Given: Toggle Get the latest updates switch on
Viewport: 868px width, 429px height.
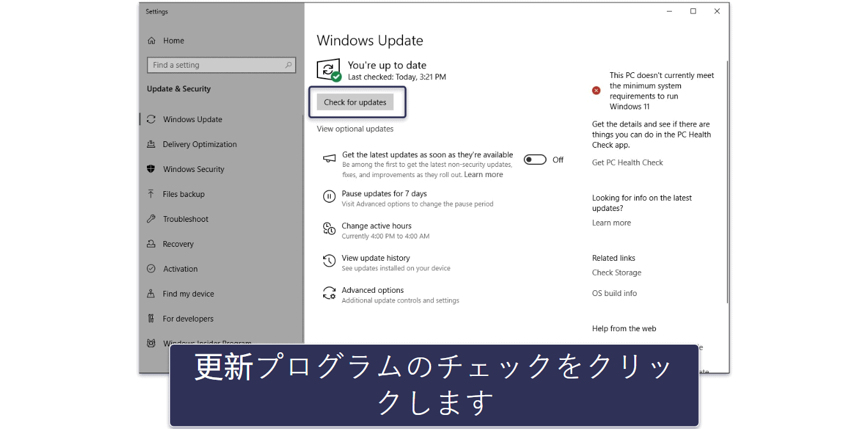Looking at the screenshot, I should pyautogui.click(x=535, y=160).
